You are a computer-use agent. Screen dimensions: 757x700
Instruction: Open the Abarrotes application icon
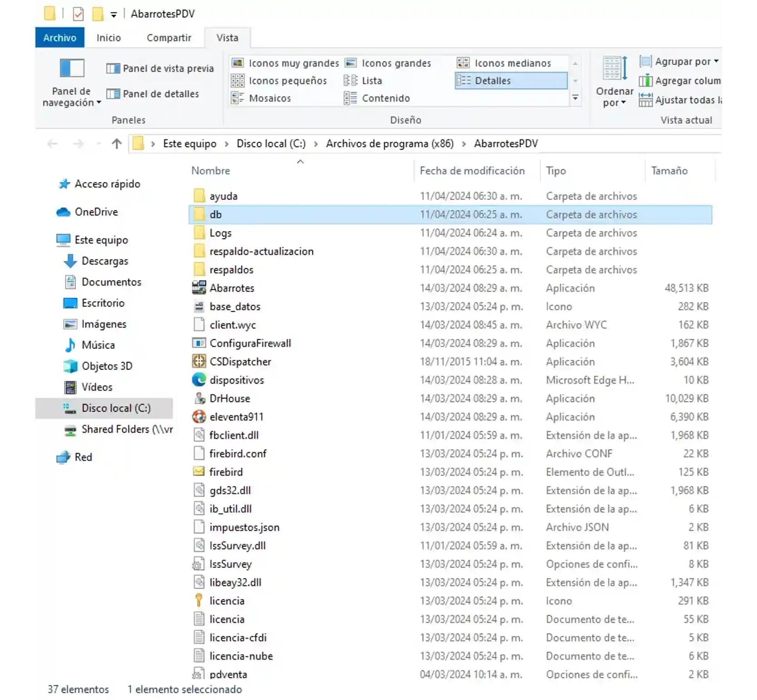pyautogui.click(x=199, y=288)
